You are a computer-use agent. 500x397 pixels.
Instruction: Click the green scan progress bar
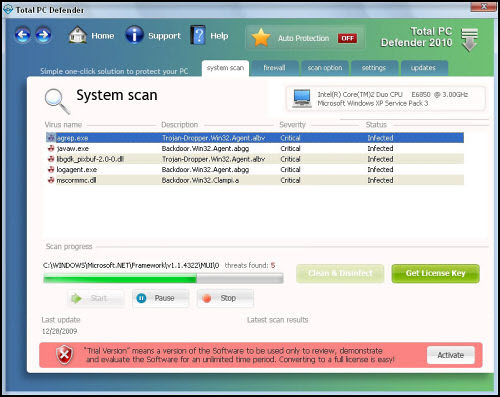[x=163, y=278]
